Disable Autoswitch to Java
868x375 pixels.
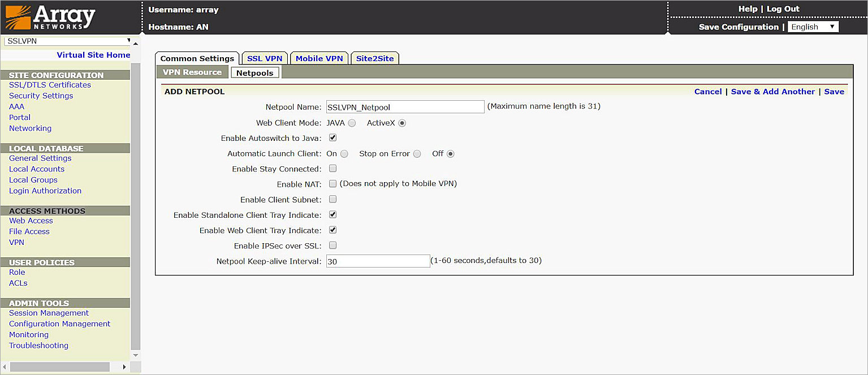point(332,137)
